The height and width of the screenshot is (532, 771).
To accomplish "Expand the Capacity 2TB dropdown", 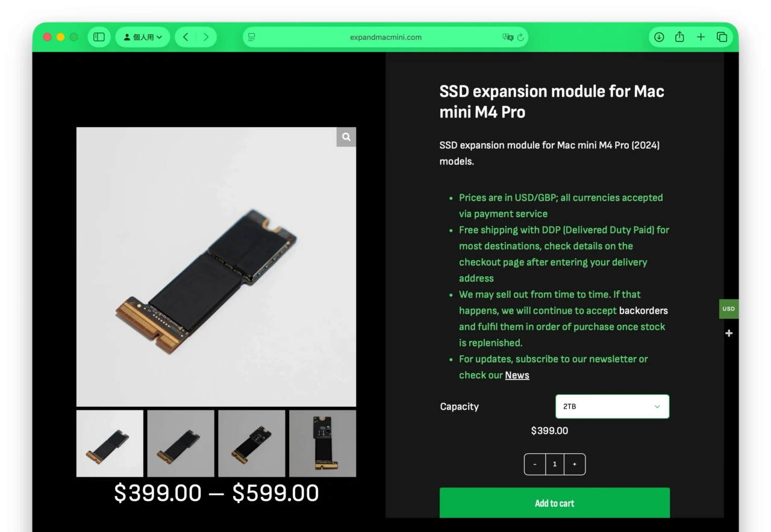I will 612,406.
